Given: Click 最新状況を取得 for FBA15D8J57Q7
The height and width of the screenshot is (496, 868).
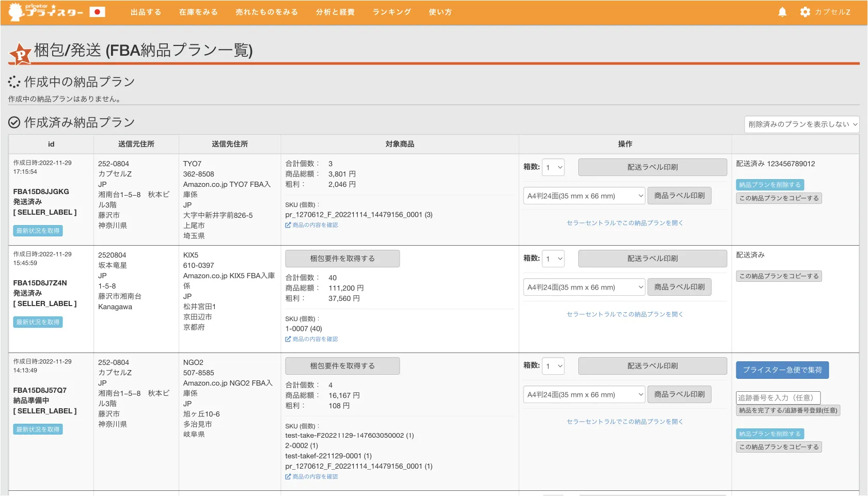Looking at the screenshot, I should pyautogui.click(x=38, y=429).
